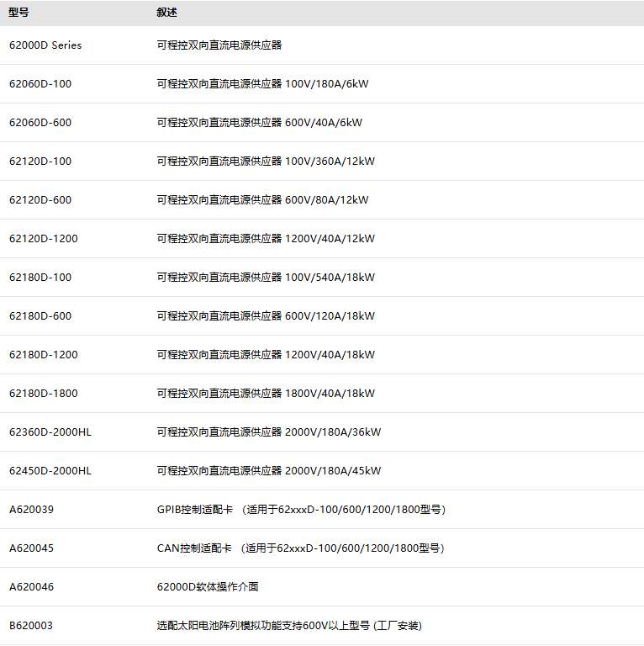644x646 pixels.
Task: Click the 62000D软体操作介面 description
Action: [208, 587]
